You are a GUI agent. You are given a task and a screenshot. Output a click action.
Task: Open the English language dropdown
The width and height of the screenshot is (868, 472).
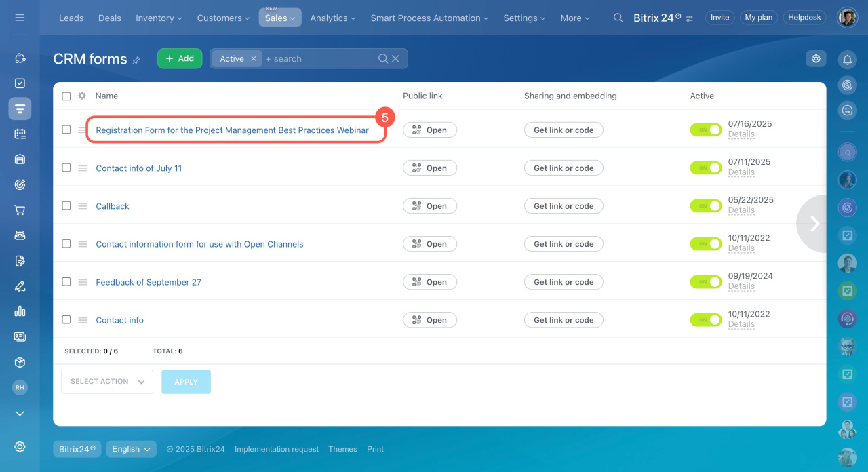point(131,449)
